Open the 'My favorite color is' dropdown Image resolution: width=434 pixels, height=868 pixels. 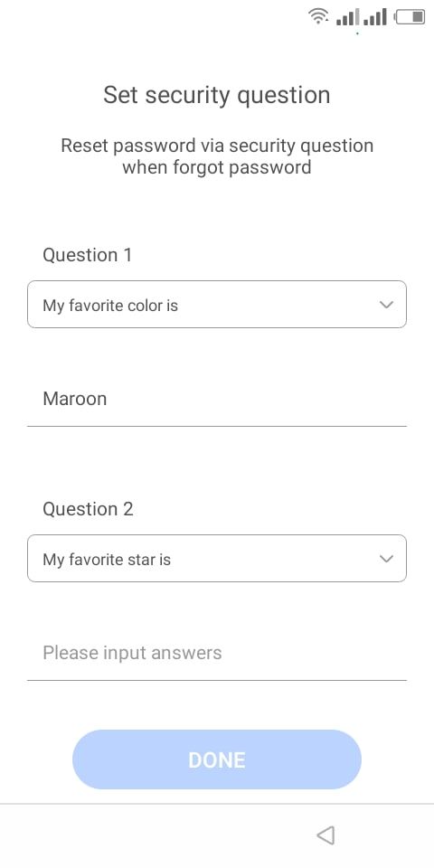[x=217, y=305]
